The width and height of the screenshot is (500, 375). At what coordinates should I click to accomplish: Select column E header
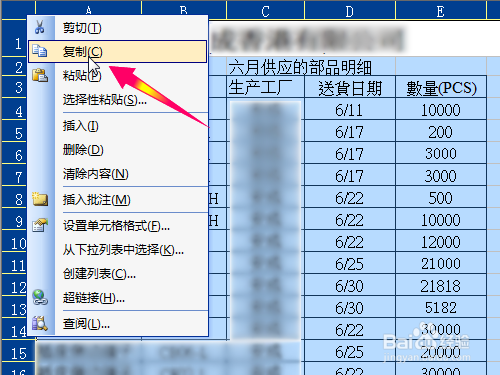(441, 11)
